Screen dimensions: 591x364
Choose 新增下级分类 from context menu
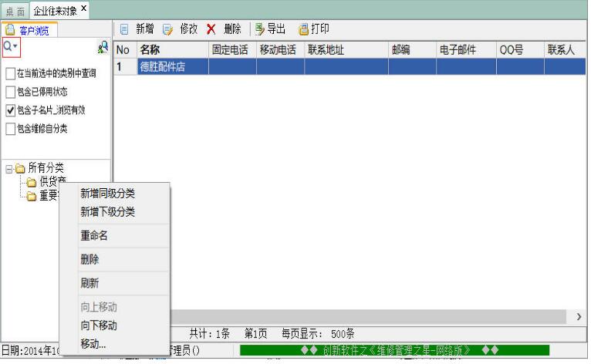click(x=108, y=212)
